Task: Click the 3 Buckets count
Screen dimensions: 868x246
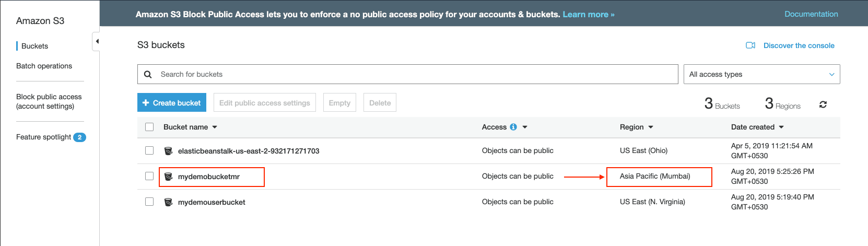Action: pos(722,103)
